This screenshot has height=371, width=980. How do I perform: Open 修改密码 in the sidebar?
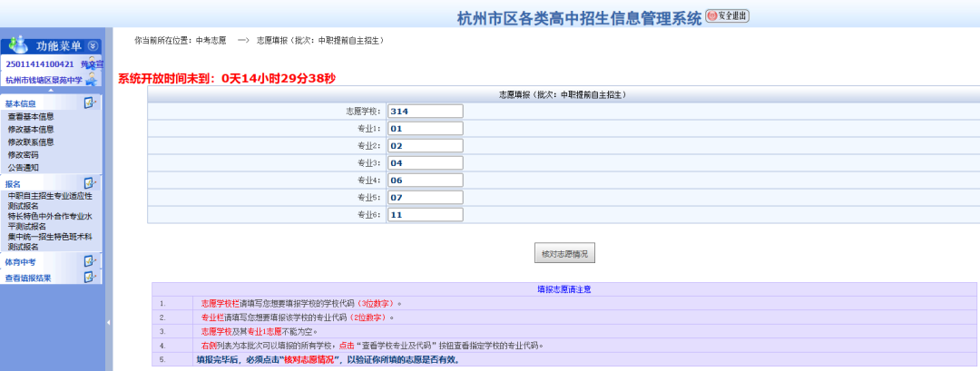click(24, 155)
